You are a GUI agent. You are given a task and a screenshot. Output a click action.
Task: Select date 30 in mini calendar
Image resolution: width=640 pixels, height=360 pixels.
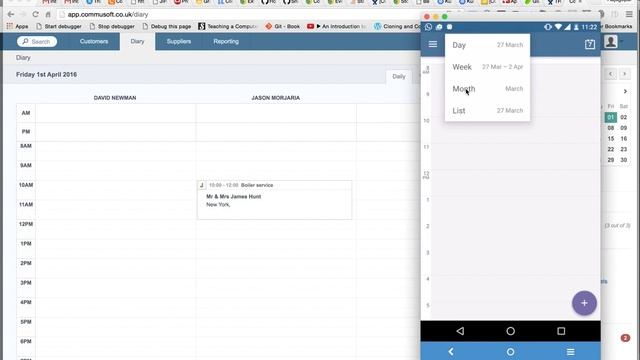pyautogui.click(x=624, y=160)
